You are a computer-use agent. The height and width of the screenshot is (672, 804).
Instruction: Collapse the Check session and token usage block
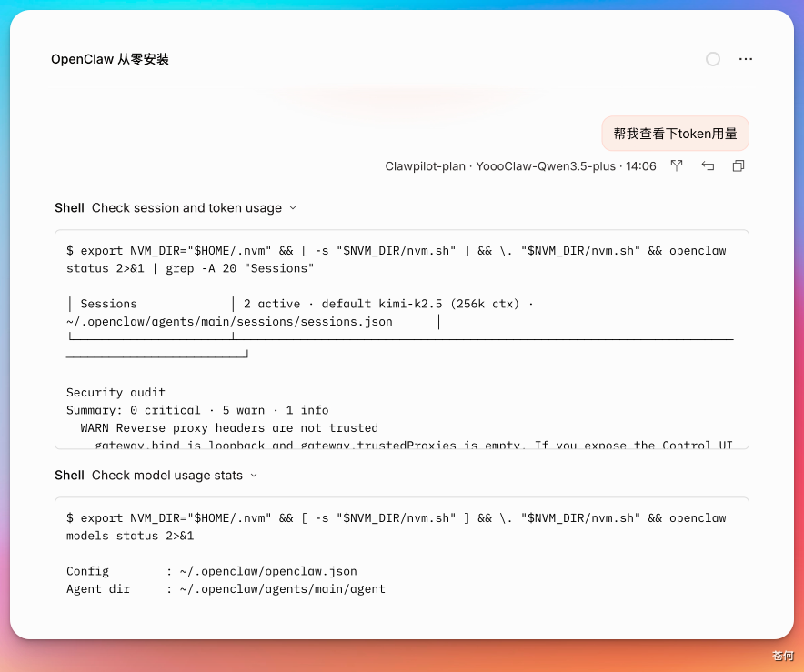tap(293, 207)
